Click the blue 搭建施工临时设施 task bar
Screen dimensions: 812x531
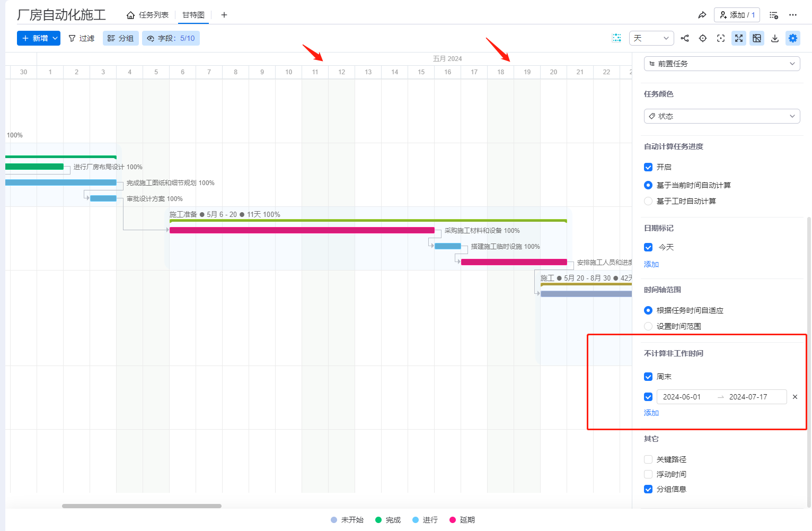[x=448, y=246]
